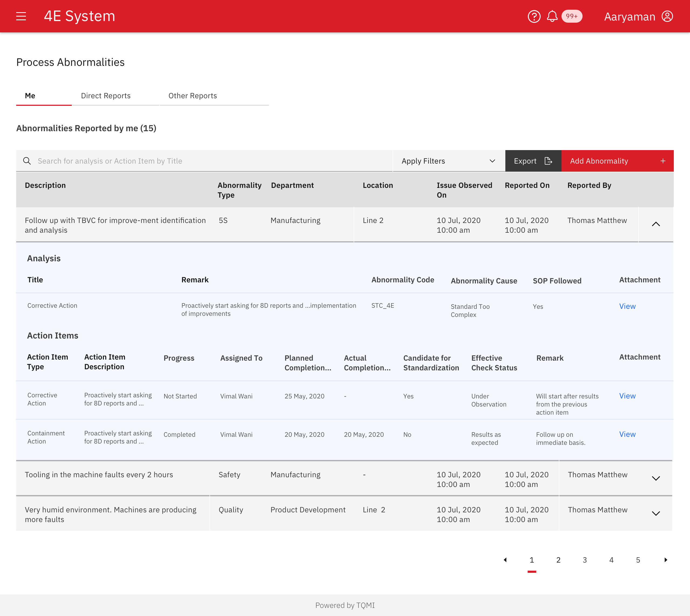Click the 99+ notification count badge
The image size is (690, 616).
[x=571, y=16]
